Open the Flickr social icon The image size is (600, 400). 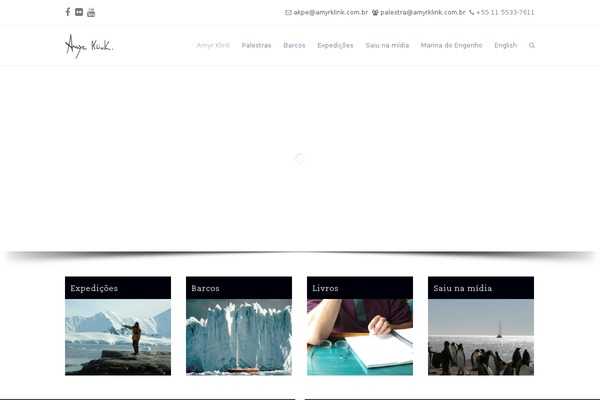[x=79, y=12]
